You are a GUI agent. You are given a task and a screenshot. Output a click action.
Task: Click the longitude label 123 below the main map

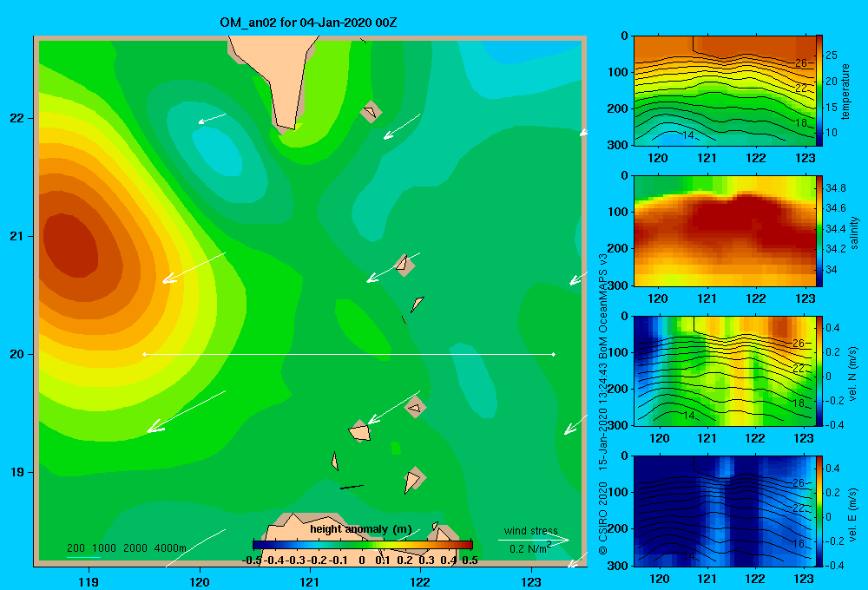531,581
